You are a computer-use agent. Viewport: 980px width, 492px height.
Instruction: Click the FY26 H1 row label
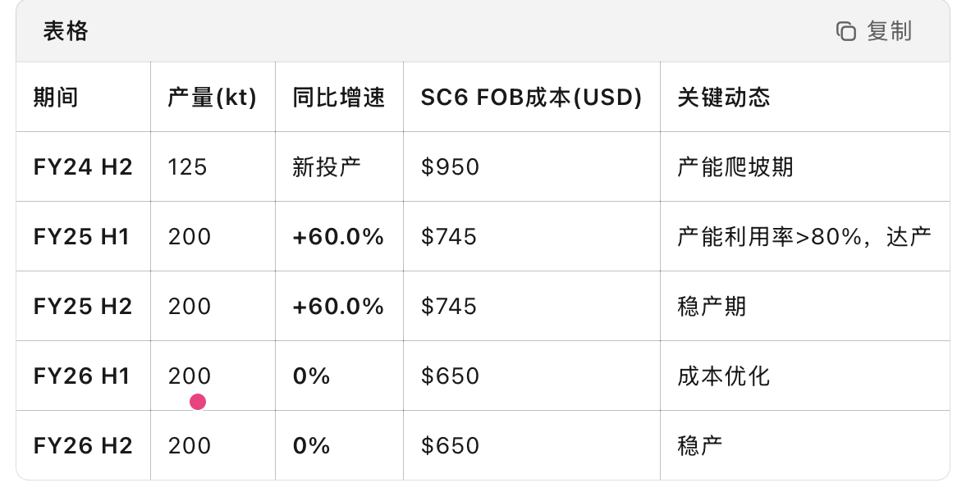83,376
